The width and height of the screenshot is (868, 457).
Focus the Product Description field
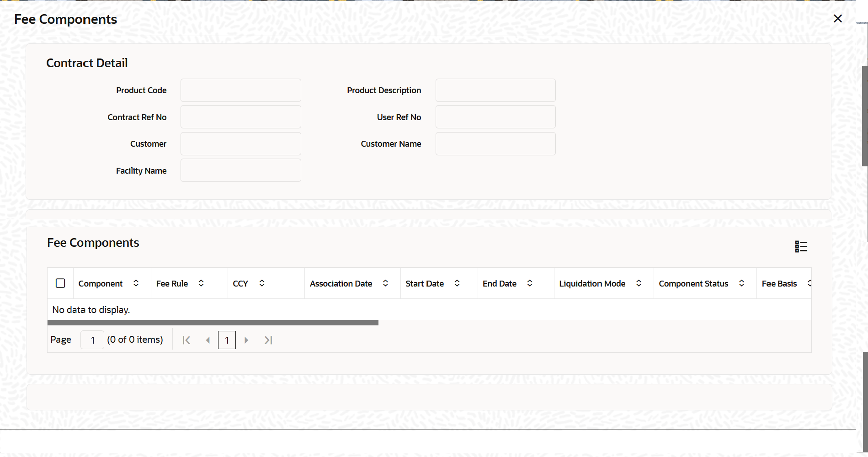click(495, 90)
